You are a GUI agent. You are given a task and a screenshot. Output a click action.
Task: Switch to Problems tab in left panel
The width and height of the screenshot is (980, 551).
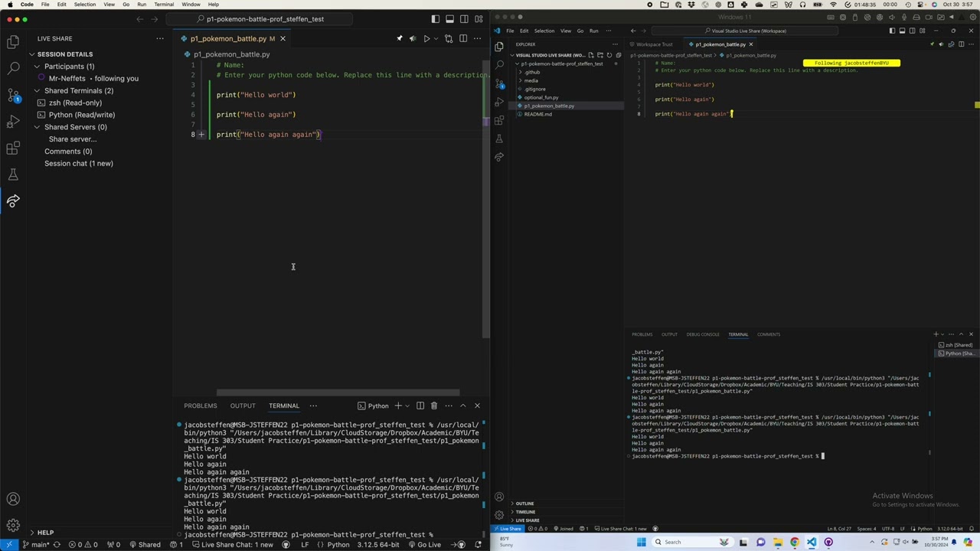pos(200,406)
